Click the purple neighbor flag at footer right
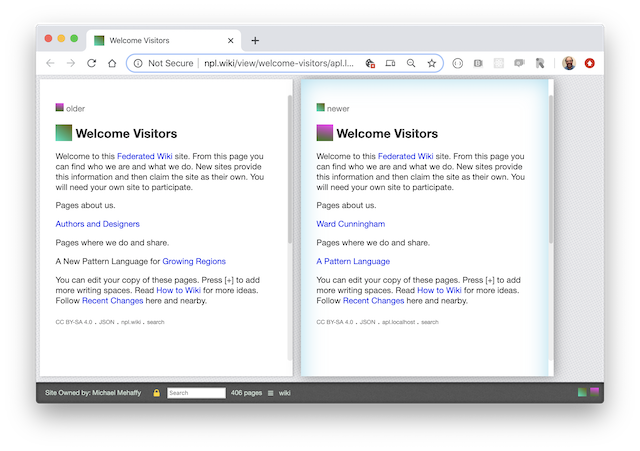This screenshot has width=640, height=451. (x=595, y=392)
